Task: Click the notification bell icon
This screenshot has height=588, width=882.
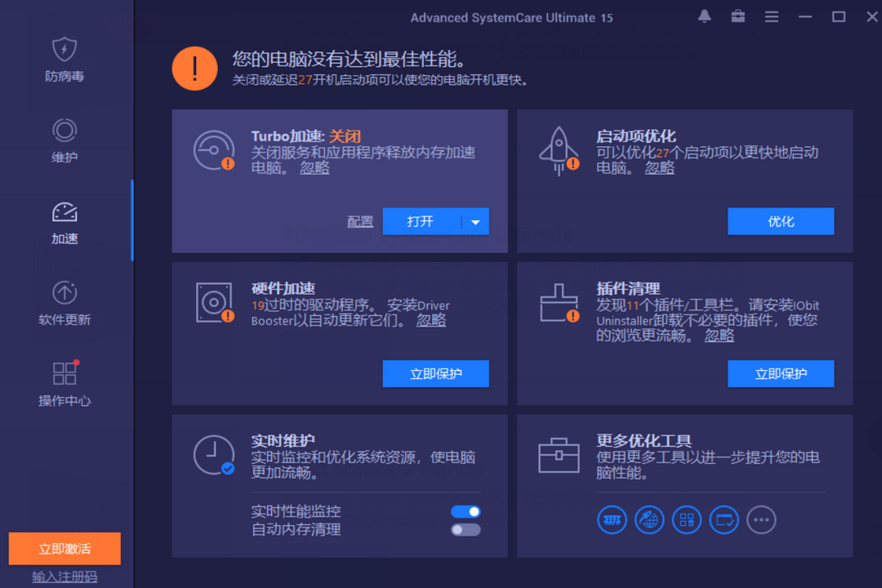Action: click(705, 16)
